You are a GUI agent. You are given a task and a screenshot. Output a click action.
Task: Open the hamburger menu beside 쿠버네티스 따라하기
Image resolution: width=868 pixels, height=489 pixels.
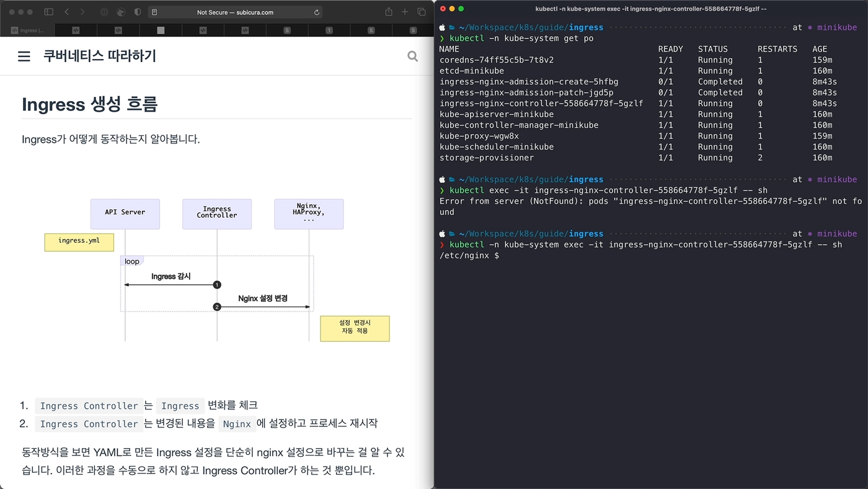24,56
